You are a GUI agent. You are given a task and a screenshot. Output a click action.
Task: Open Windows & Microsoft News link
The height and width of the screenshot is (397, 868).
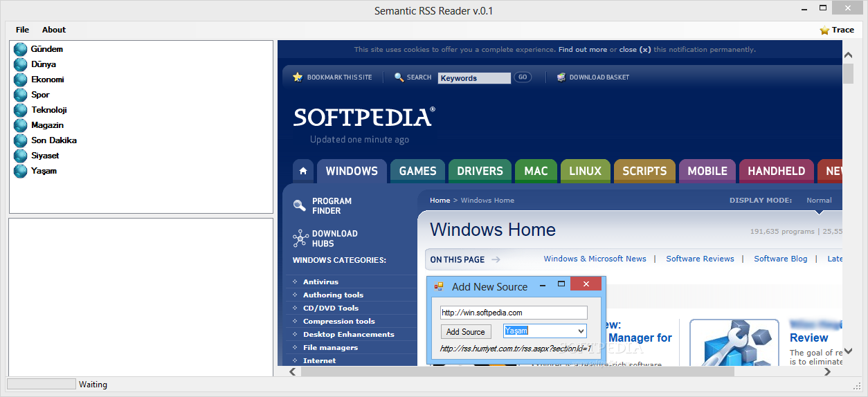coord(595,259)
